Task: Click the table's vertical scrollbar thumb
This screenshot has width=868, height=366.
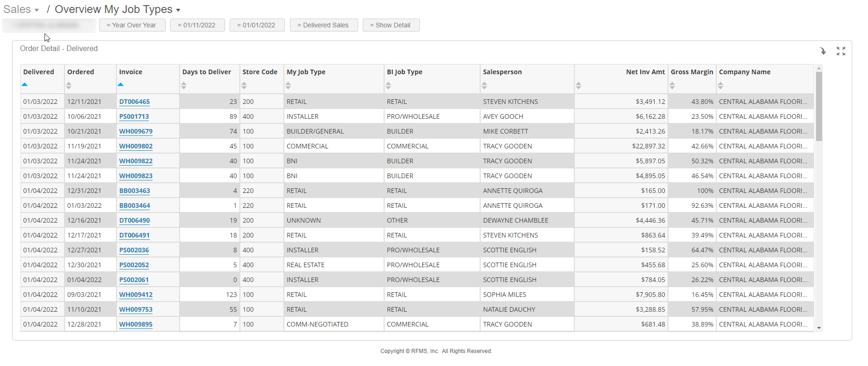Action: [x=819, y=106]
